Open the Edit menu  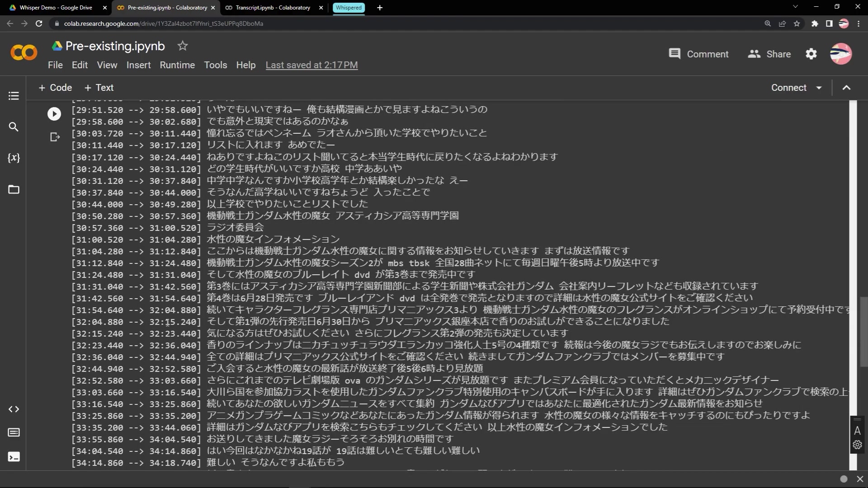pyautogui.click(x=80, y=65)
